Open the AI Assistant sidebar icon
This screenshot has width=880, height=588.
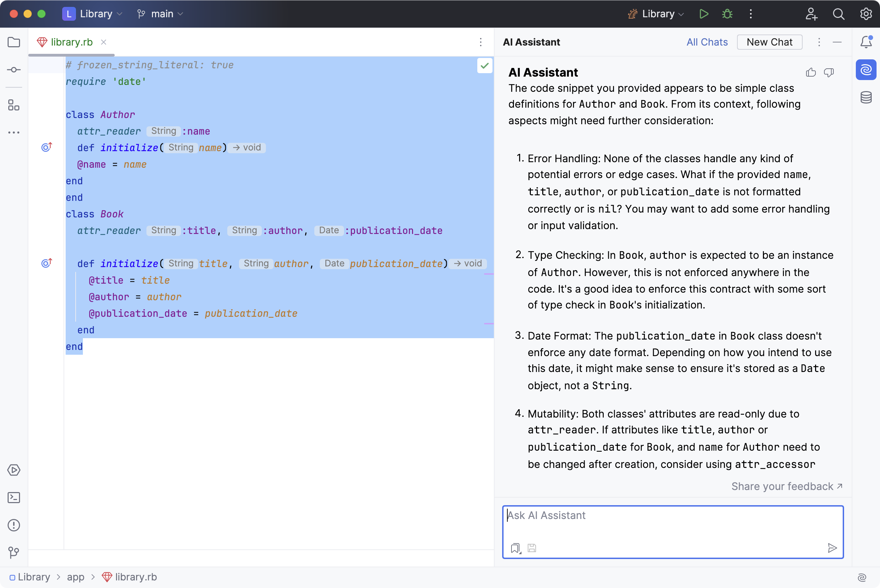click(x=866, y=70)
